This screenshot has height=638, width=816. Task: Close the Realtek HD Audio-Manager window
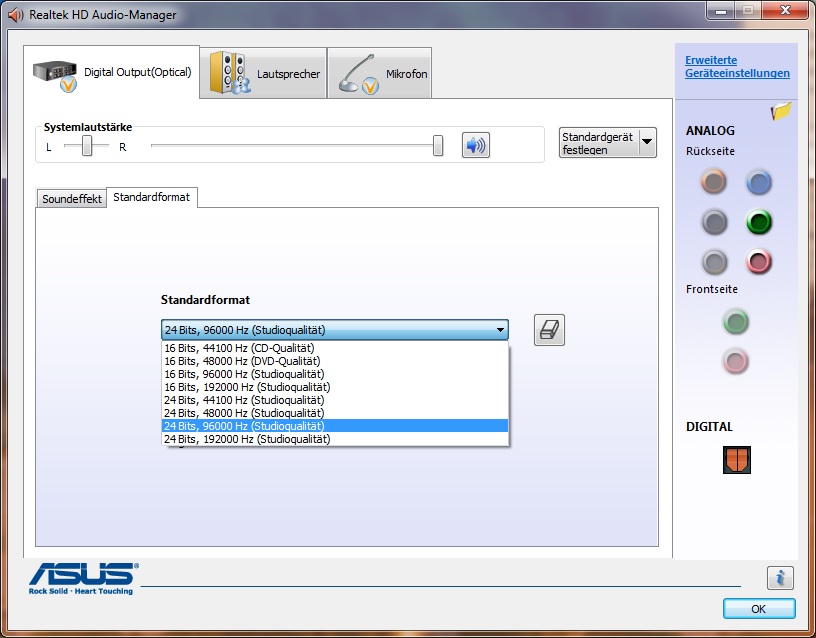[785, 10]
